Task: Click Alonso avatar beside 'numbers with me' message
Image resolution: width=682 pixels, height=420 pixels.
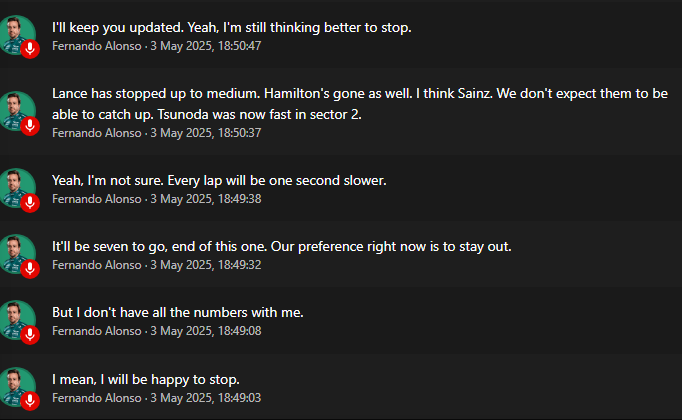Action: [x=16, y=320]
